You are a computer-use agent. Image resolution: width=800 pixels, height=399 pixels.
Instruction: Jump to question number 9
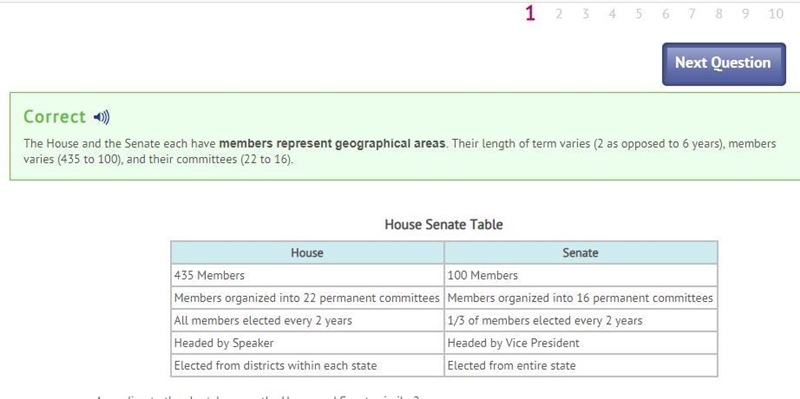pyautogui.click(x=745, y=14)
